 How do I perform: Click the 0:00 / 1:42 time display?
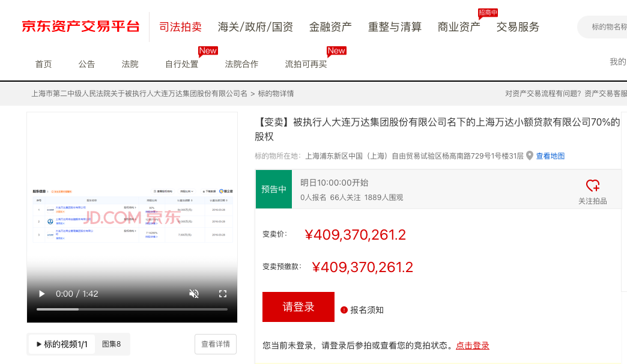(77, 294)
